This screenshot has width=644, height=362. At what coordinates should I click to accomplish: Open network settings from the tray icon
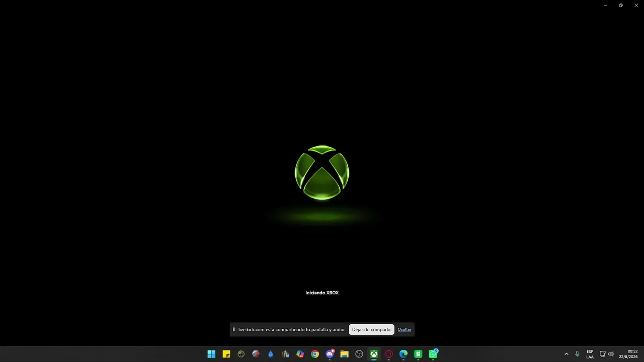[603, 354]
